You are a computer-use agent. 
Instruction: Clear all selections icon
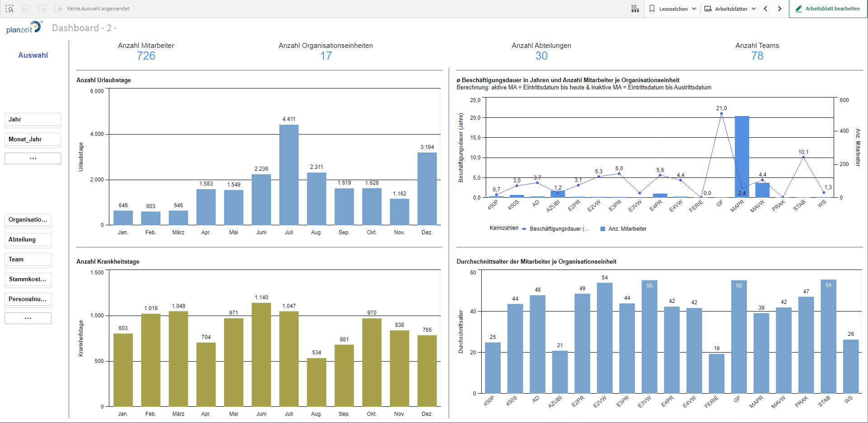(58, 9)
